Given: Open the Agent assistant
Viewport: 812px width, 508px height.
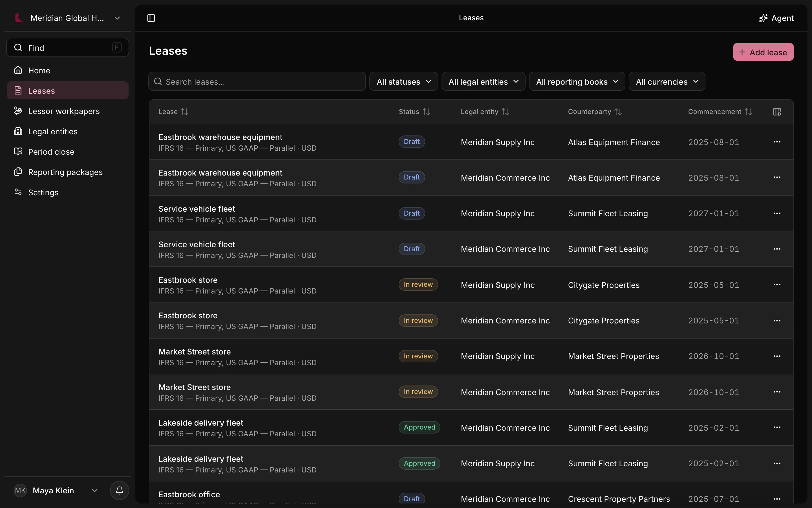Looking at the screenshot, I should 776,18.
